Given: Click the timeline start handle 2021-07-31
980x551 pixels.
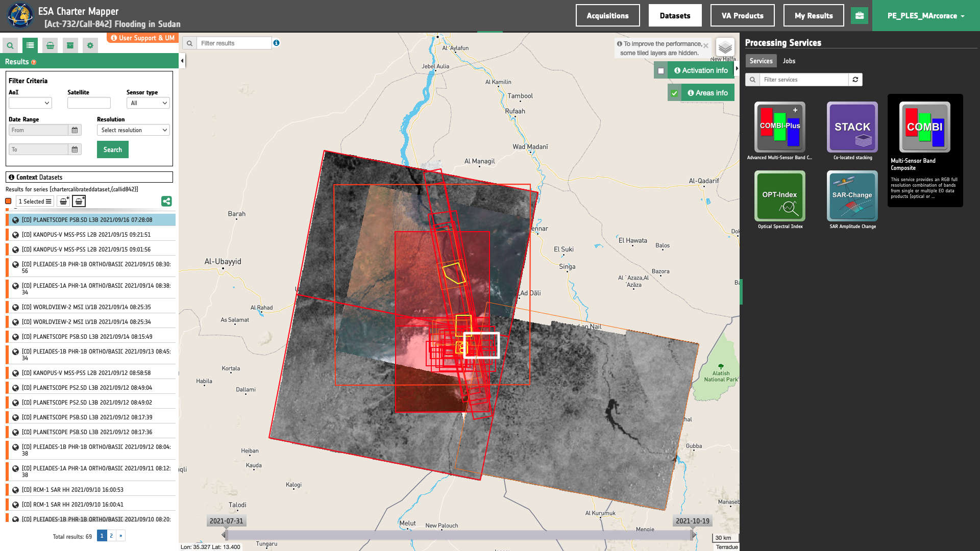Looking at the screenshot, I should [224, 535].
